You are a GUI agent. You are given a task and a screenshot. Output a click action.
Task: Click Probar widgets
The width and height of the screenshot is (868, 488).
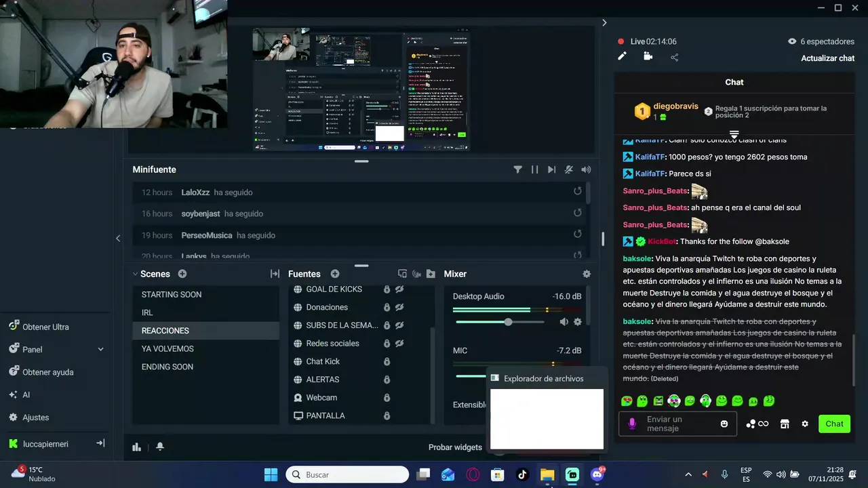click(455, 447)
